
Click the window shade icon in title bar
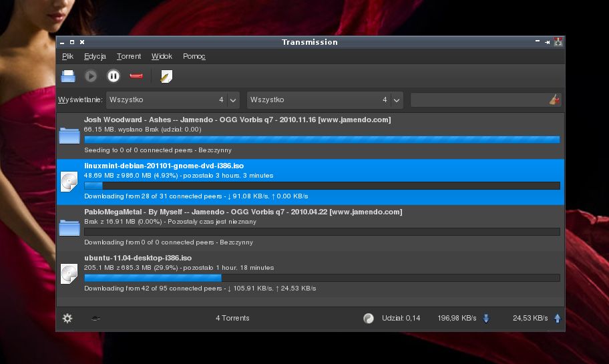[x=538, y=41]
